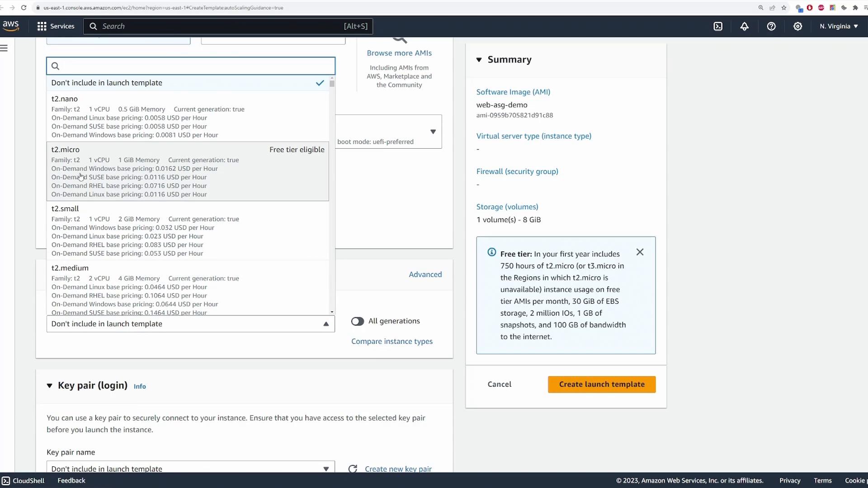Select the t2.micro instance type

point(188,171)
